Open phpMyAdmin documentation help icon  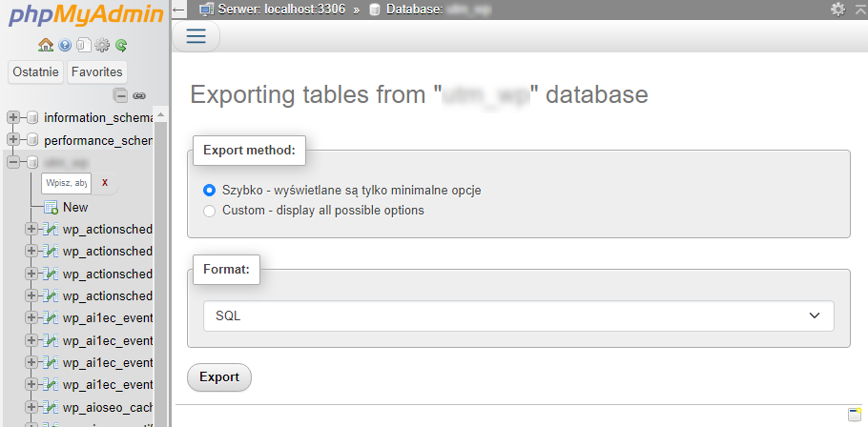[x=65, y=45]
